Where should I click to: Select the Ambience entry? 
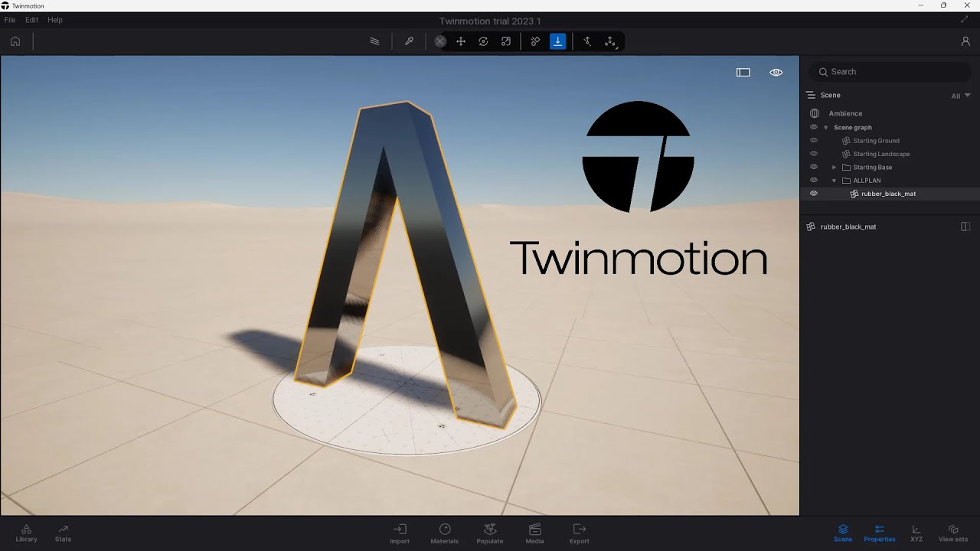(x=845, y=113)
